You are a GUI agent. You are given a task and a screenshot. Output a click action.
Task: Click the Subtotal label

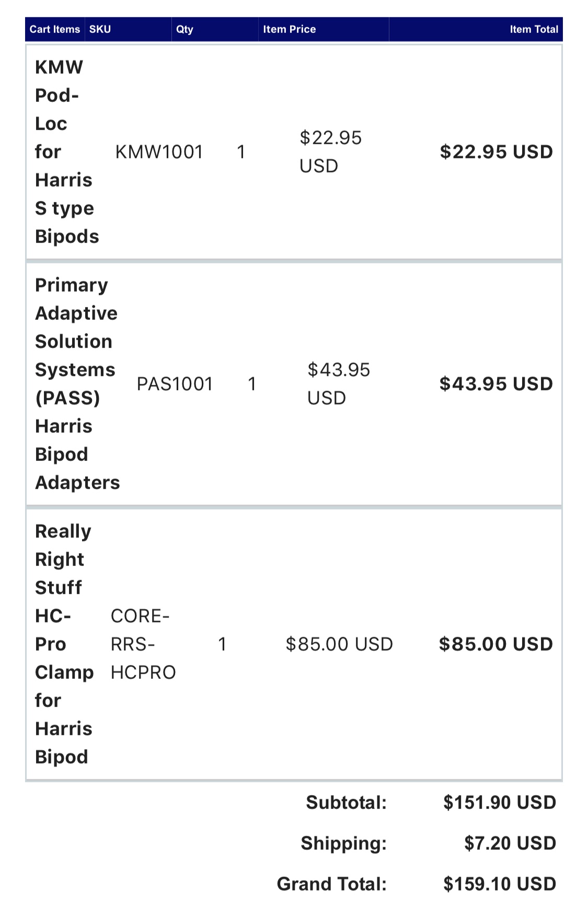[x=346, y=803]
